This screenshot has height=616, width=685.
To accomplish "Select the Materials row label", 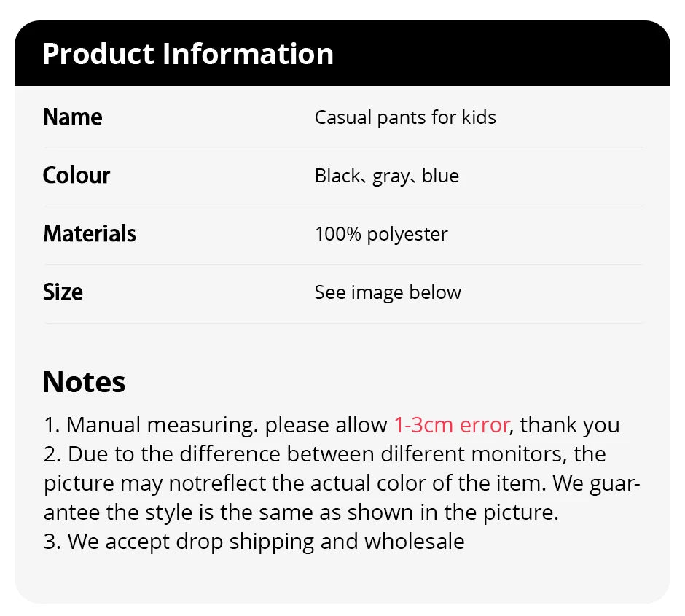I will [90, 234].
